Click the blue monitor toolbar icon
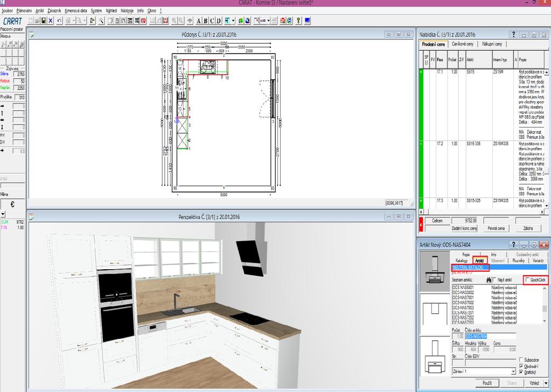This screenshot has height=392, width=551. (x=307, y=20)
